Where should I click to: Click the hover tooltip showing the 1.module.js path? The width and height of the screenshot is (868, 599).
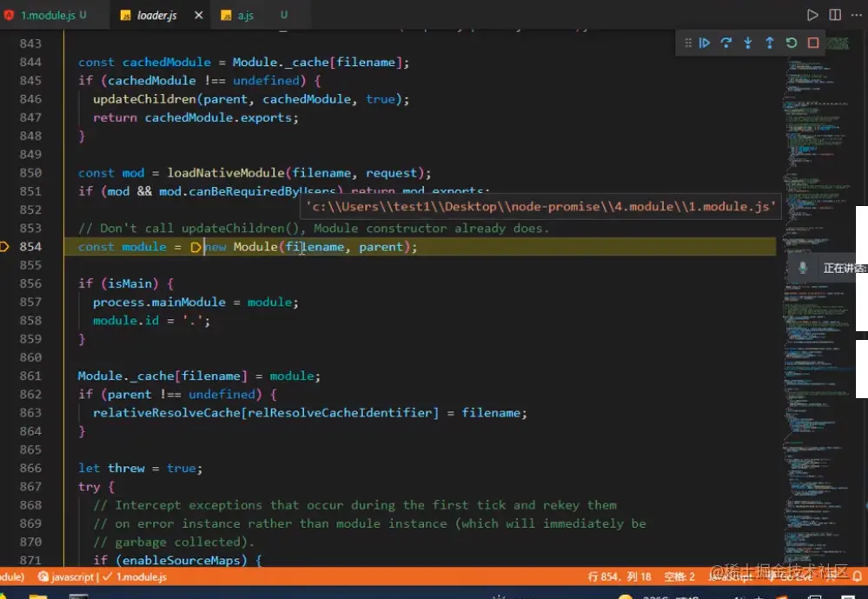tap(540, 207)
